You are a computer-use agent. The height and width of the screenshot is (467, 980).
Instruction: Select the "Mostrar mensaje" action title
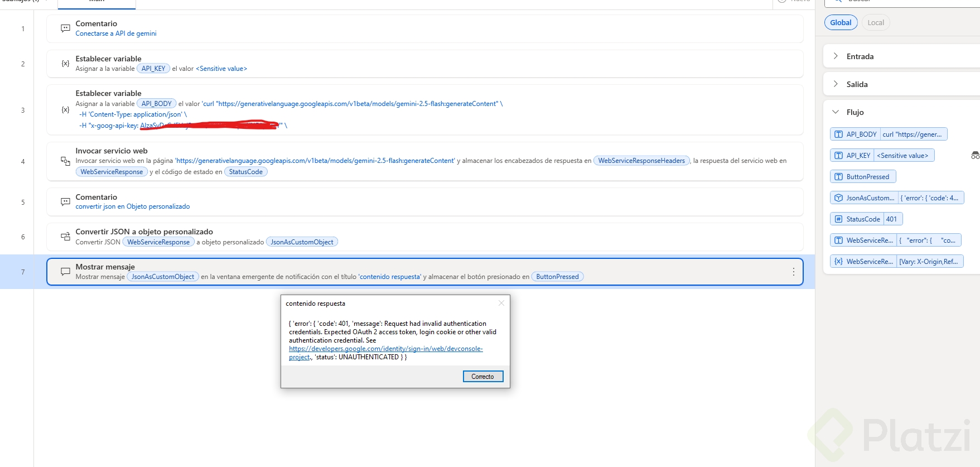pyautogui.click(x=105, y=267)
